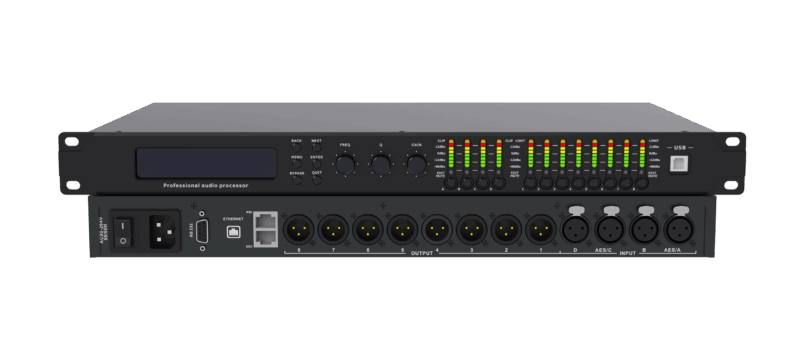Click the small Ethernet port
This screenshot has height=364, width=800.
point(233,231)
